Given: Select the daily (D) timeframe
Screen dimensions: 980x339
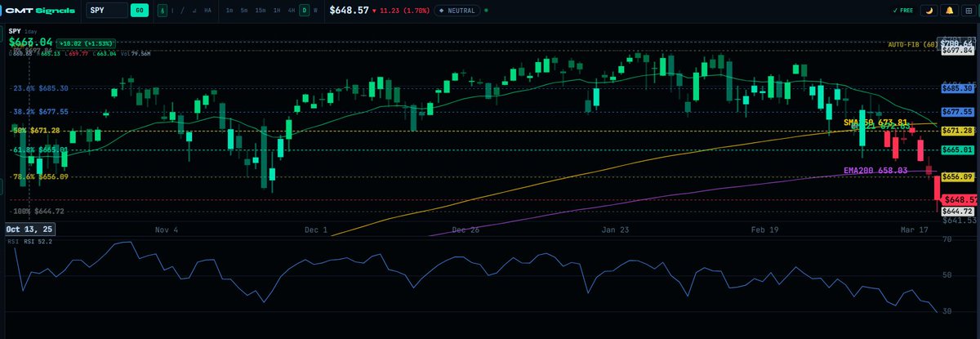Looking at the screenshot, I should tap(305, 11).
